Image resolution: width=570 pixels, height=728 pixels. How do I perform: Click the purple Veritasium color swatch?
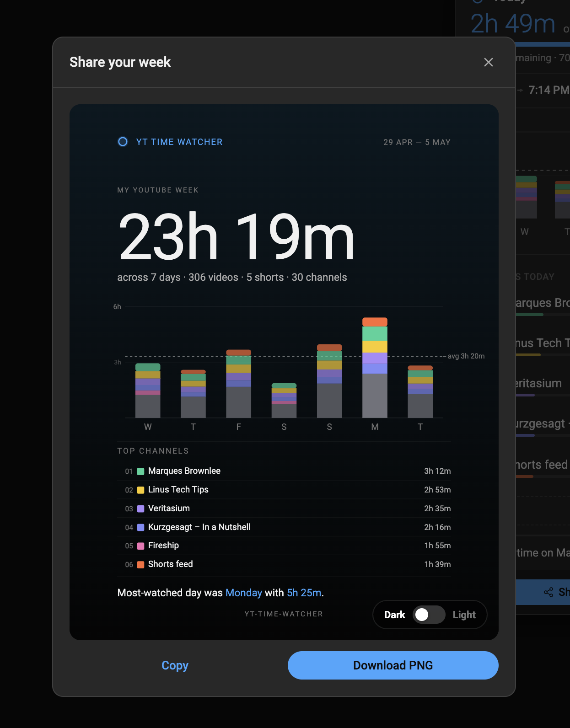pos(141,509)
